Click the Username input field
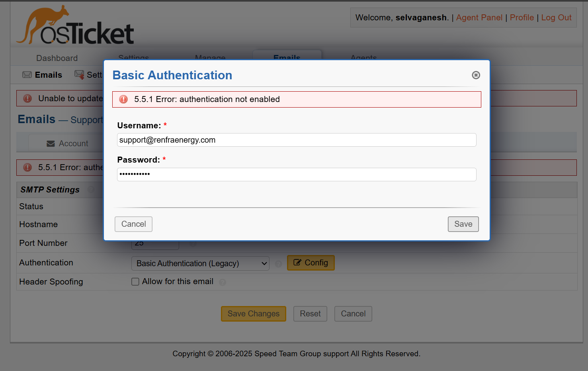The height and width of the screenshot is (371, 588). click(x=297, y=140)
